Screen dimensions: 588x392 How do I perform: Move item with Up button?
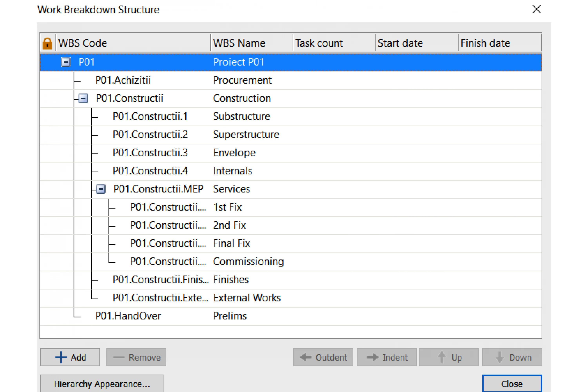(x=449, y=357)
